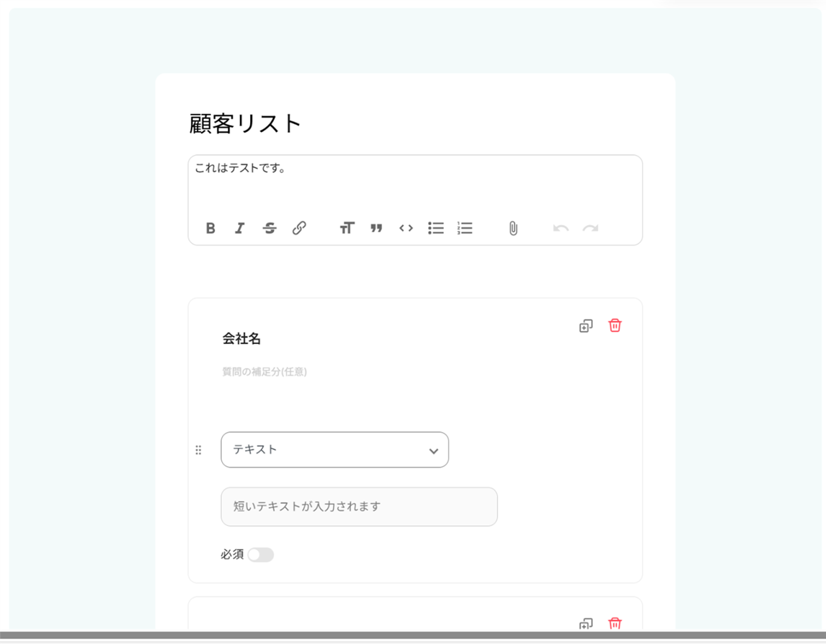
Task: Click the 必須 label text
Action: click(232, 555)
